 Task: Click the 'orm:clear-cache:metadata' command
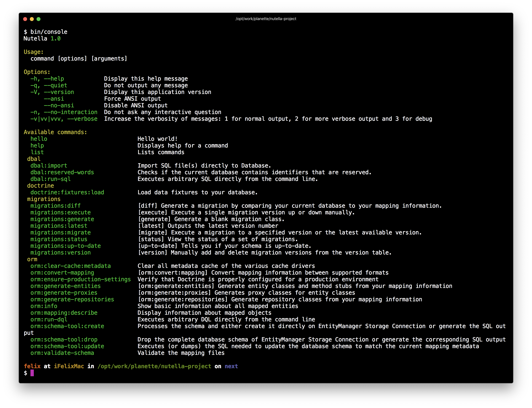(x=70, y=266)
